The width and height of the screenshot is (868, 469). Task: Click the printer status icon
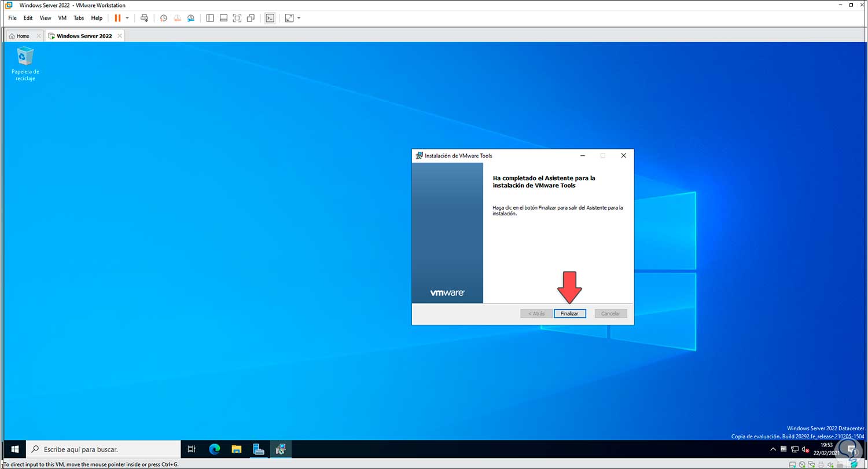pyautogui.click(x=822, y=464)
